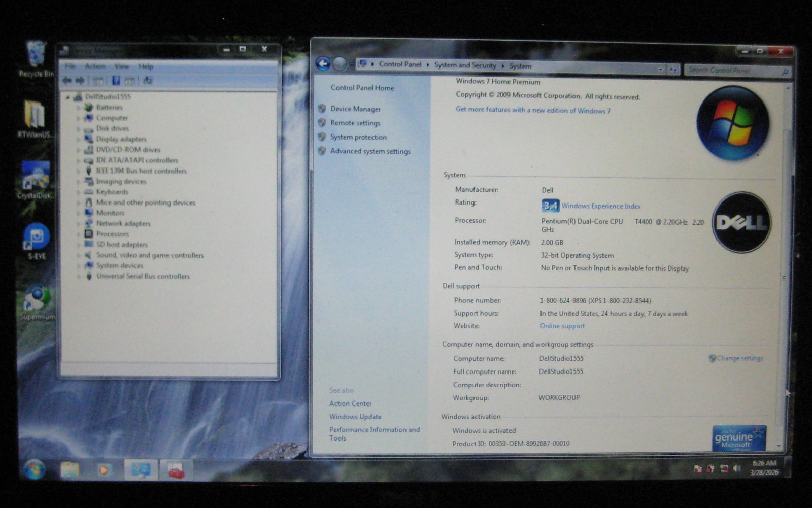Open the Action Center See also link
This screenshot has width=812, height=508.
pyautogui.click(x=350, y=403)
